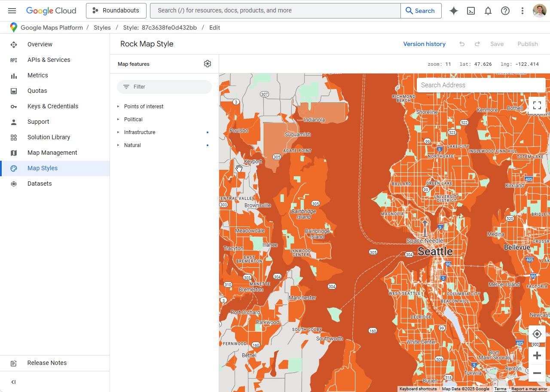
Task: Click the Save button
Action: [x=497, y=44]
